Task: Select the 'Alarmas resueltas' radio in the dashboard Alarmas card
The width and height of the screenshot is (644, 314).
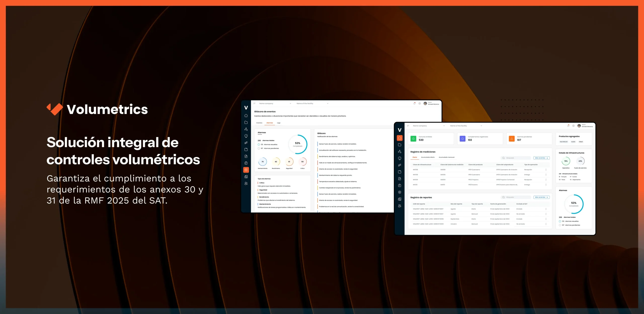Action: [x=560, y=221]
